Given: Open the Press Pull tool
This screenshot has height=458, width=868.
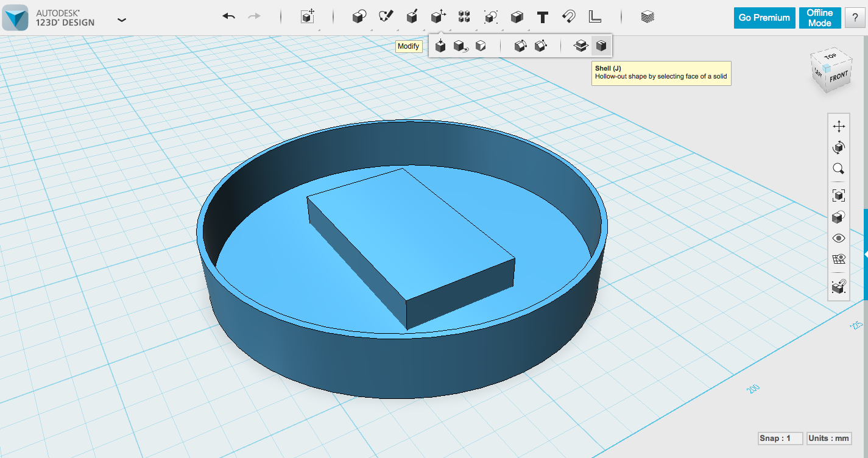Looking at the screenshot, I should pos(440,45).
